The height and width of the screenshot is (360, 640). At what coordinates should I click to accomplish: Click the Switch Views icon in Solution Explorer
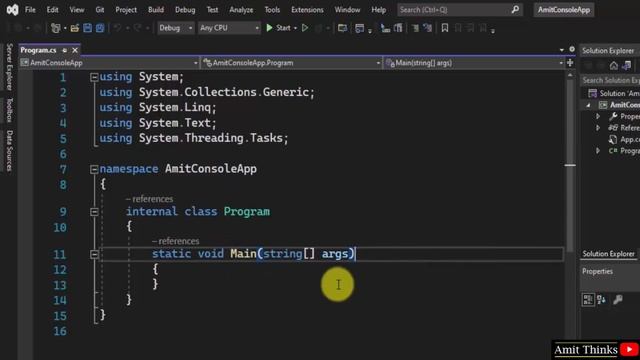tap(627, 65)
